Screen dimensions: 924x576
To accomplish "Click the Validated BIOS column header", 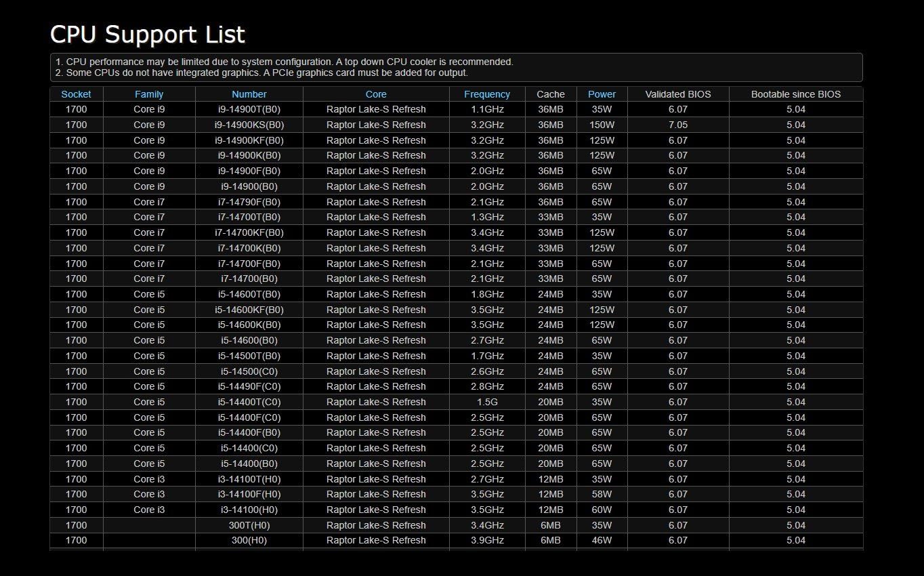I will pyautogui.click(x=678, y=94).
